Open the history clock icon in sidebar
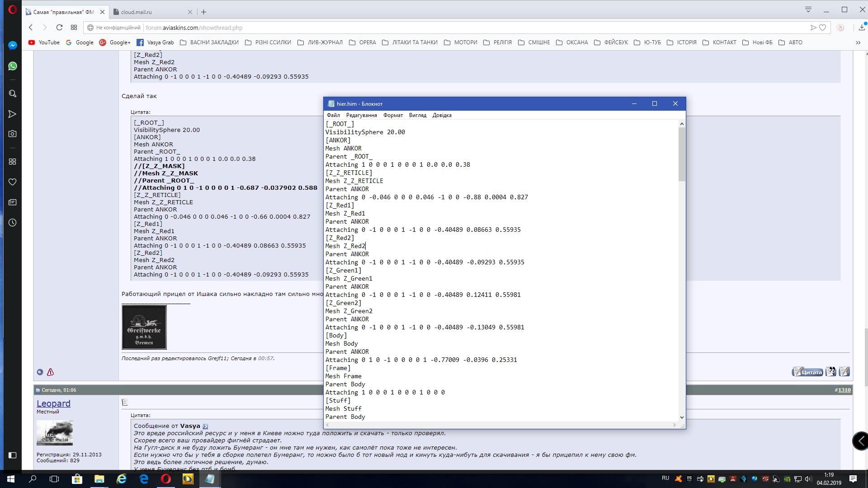This screenshot has height=488, width=868. 13,223
